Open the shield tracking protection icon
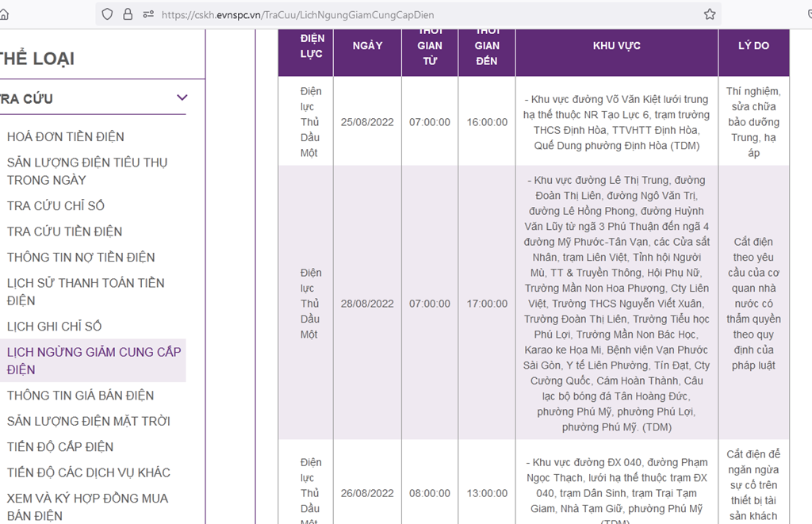 (x=107, y=14)
